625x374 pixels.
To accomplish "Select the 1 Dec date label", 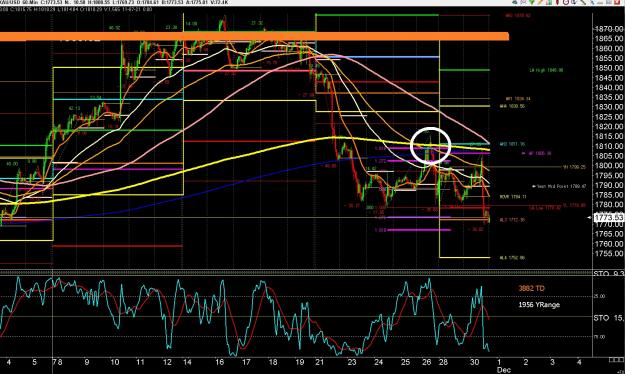I will [x=503, y=366].
